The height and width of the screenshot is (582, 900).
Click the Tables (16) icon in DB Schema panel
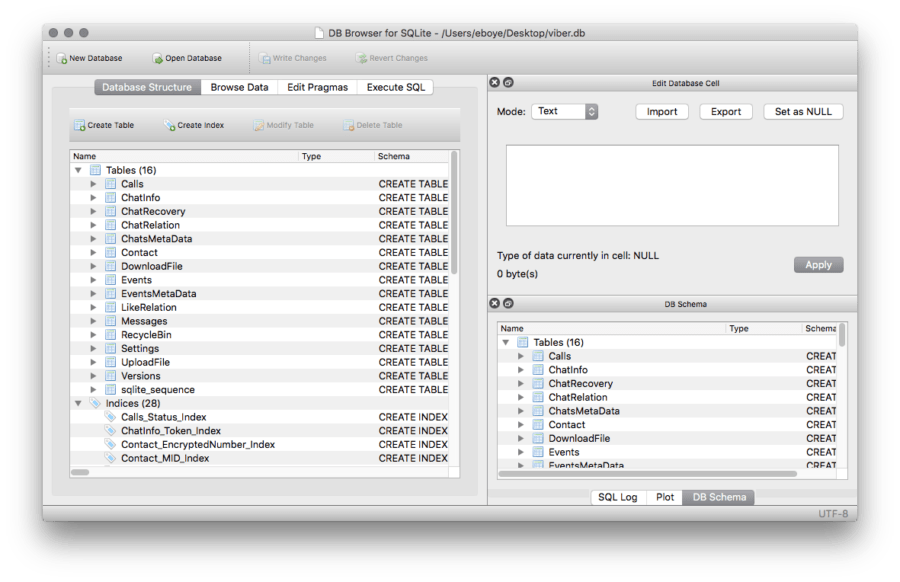pos(523,342)
